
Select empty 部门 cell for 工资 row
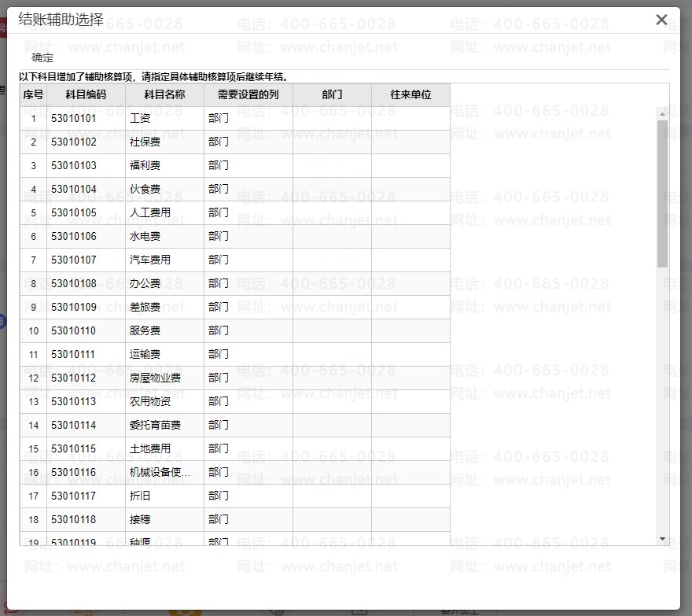[x=332, y=119]
